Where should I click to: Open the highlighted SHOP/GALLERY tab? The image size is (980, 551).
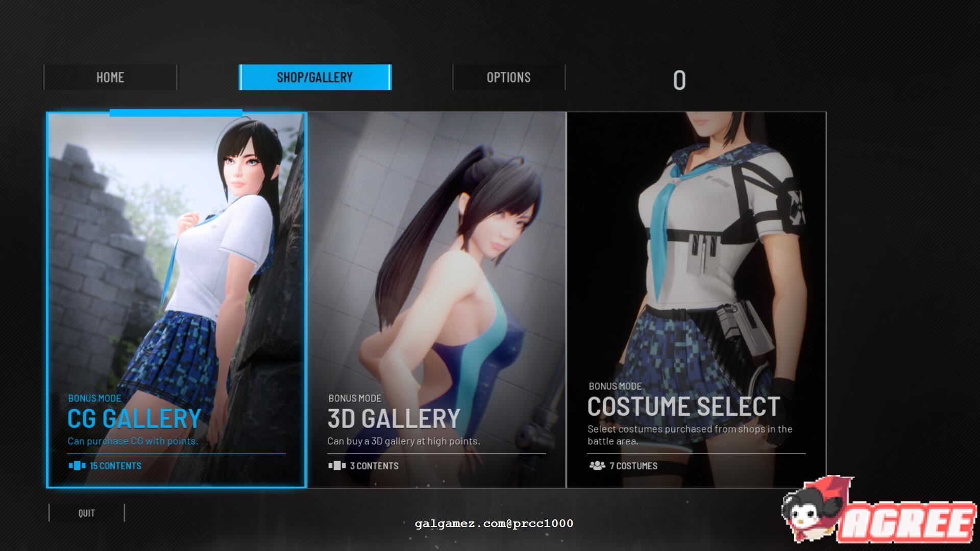tap(314, 77)
